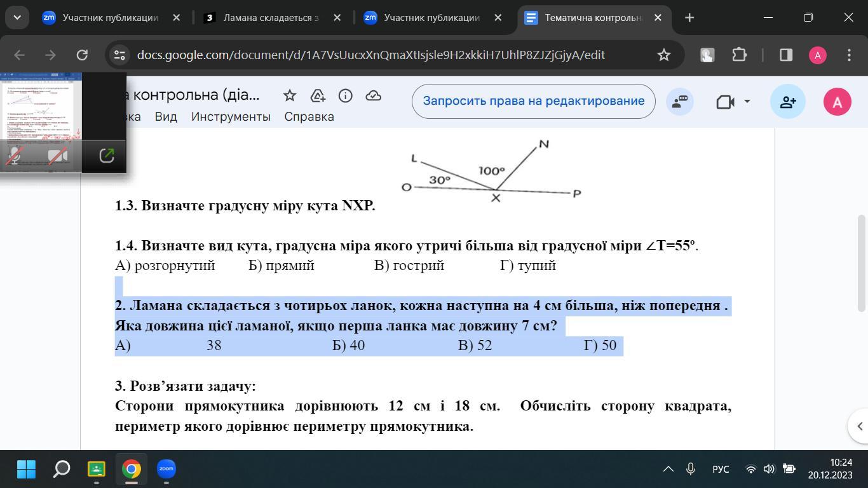
Task: Expand the side panel arrow
Action: point(859,426)
